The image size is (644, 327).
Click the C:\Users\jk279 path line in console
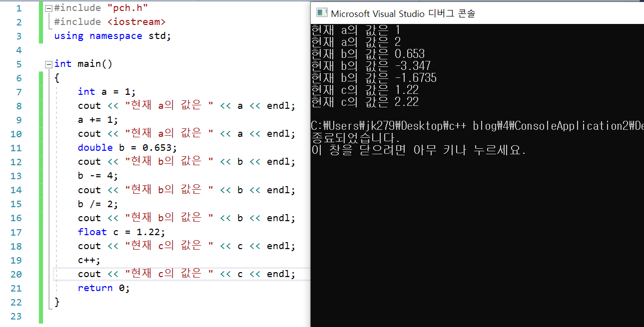(477, 126)
